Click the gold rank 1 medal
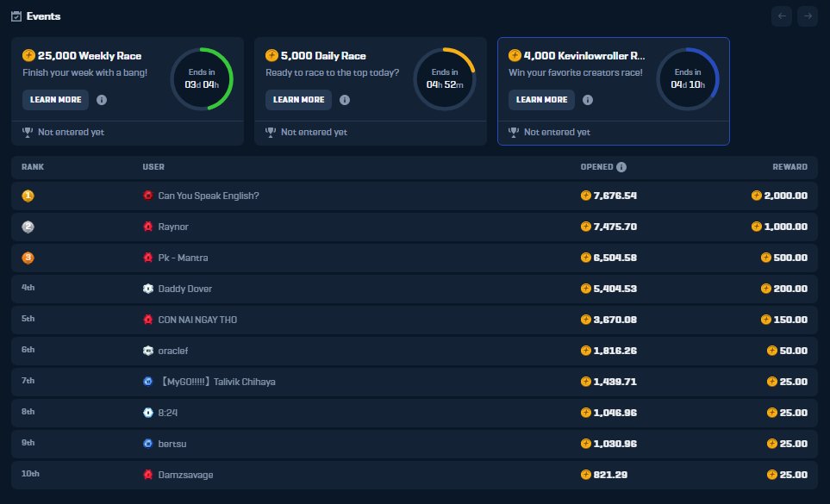 click(28, 196)
